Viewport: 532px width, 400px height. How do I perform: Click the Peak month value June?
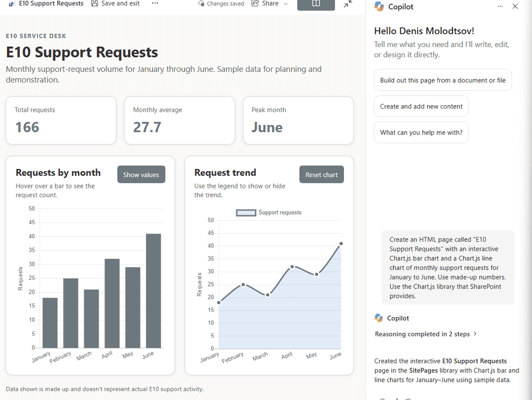(x=267, y=127)
